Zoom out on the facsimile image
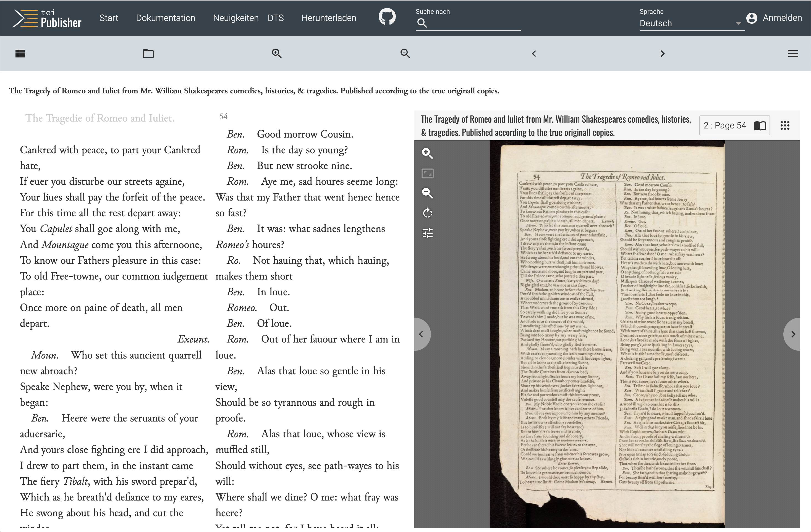 click(427, 193)
